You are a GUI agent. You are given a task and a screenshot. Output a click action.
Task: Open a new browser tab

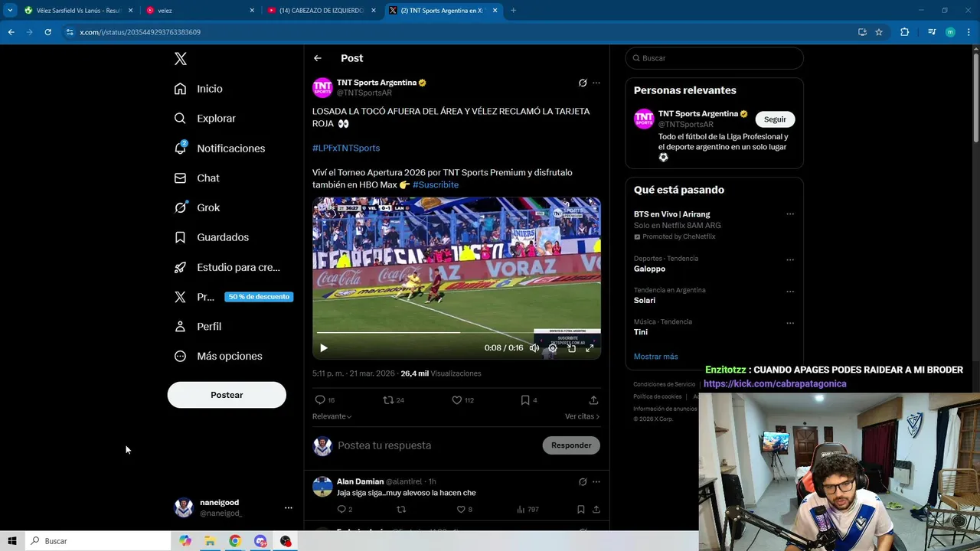click(513, 11)
